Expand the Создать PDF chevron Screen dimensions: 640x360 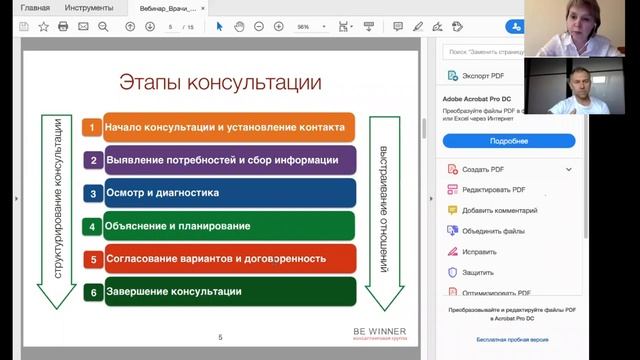point(569,169)
